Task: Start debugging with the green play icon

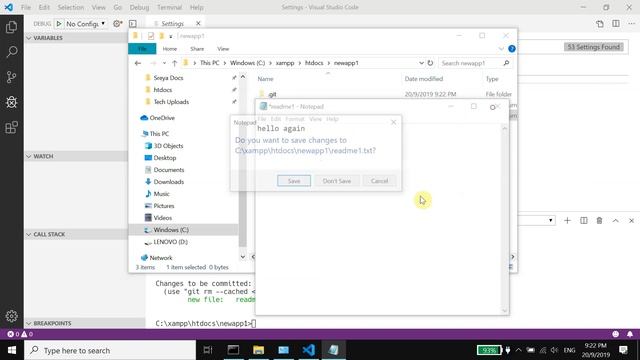Action: click(59, 24)
